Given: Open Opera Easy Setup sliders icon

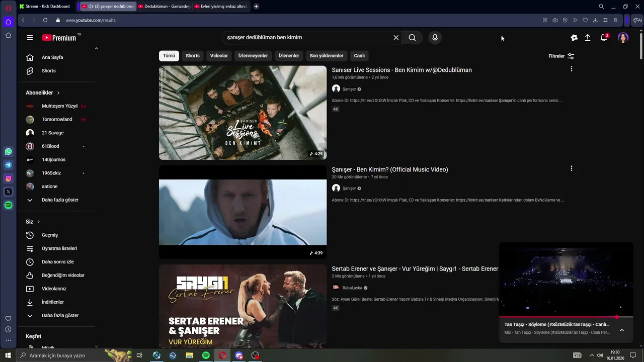Looking at the screenshot, I should click(605, 20).
